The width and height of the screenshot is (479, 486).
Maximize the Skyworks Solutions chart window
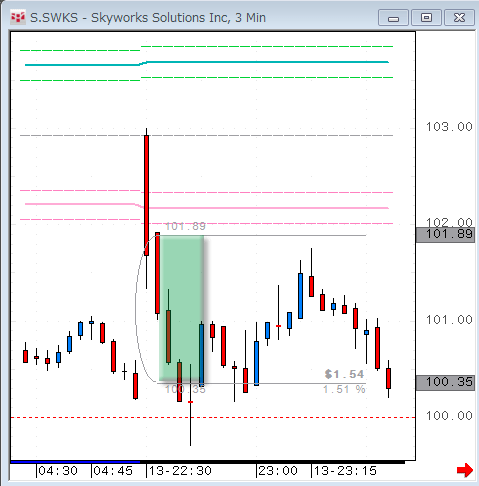[x=426, y=18]
